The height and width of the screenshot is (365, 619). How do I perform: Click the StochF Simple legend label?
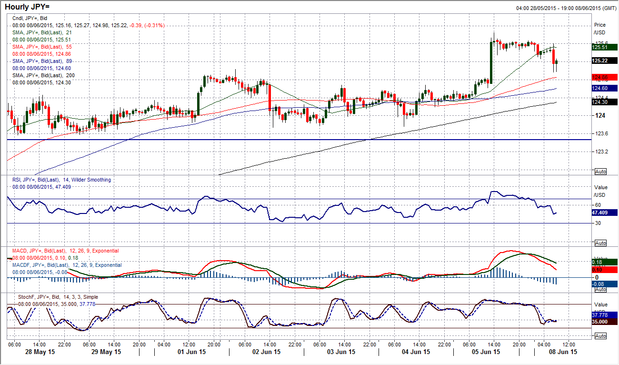pos(58,297)
